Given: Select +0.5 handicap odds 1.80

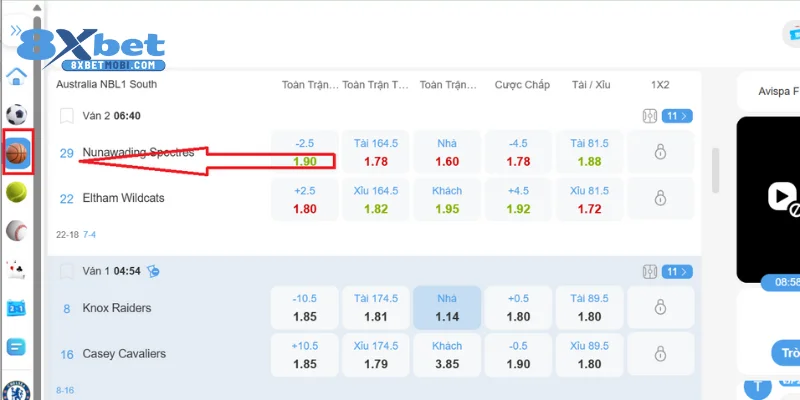Looking at the screenshot, I should [518, 307].
